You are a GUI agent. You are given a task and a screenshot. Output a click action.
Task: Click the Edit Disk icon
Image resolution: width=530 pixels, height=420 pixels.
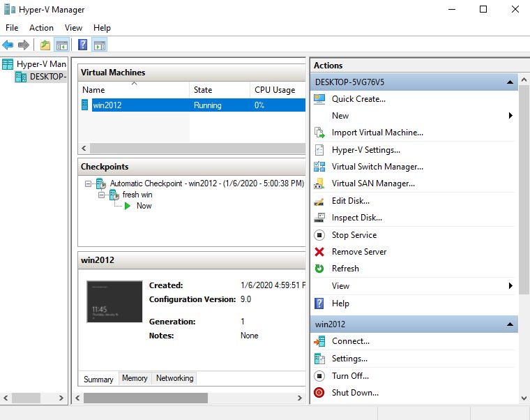click(x=319, y=201)
